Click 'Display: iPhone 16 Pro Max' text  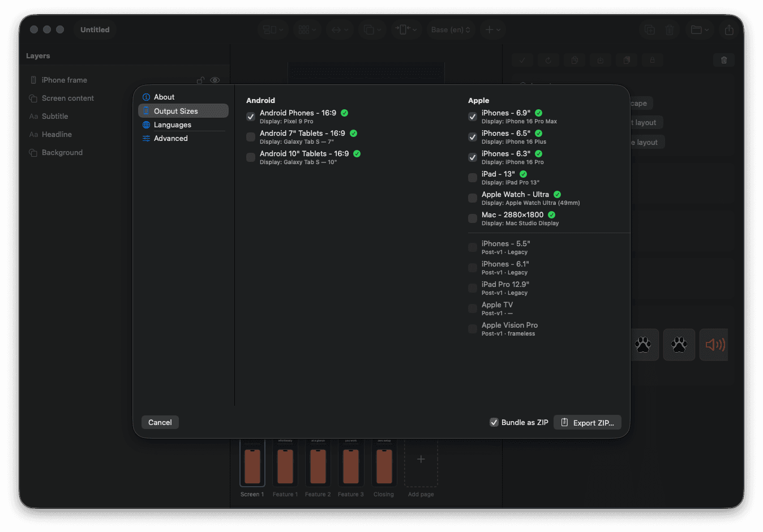tap(519, 122)
